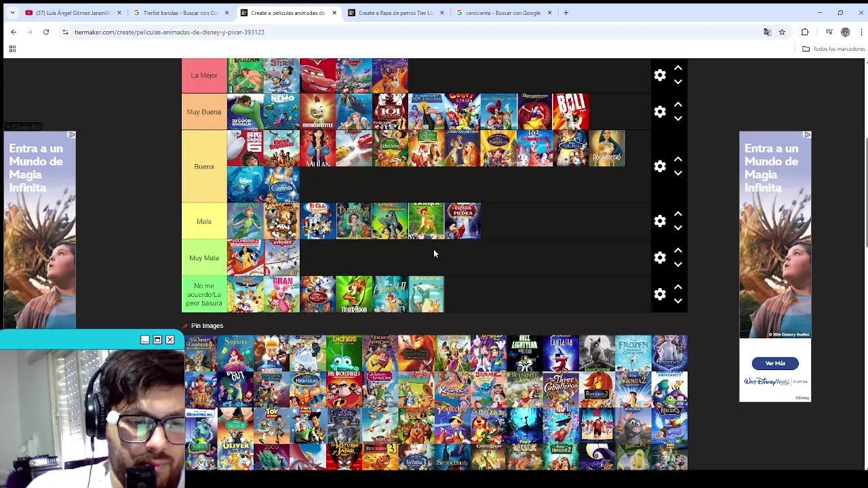Open the Chrome three-dot menu

pos(861,32)
